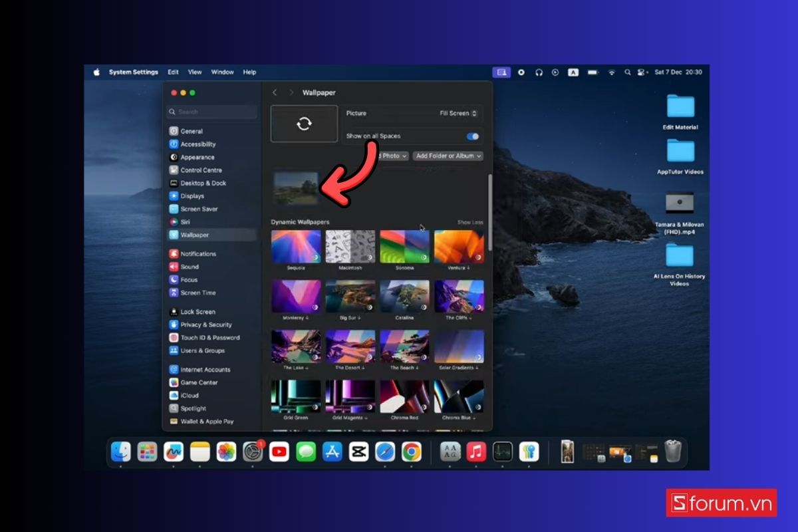Screen dimensions: 798x532
Task: Click Show Less for Dynamic Wallpapers
Action: point(470,222)
